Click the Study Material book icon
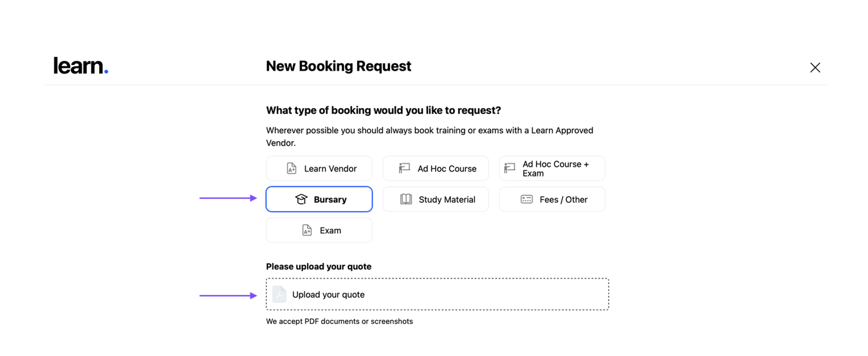868x356 pixels. tap(406, 199)
